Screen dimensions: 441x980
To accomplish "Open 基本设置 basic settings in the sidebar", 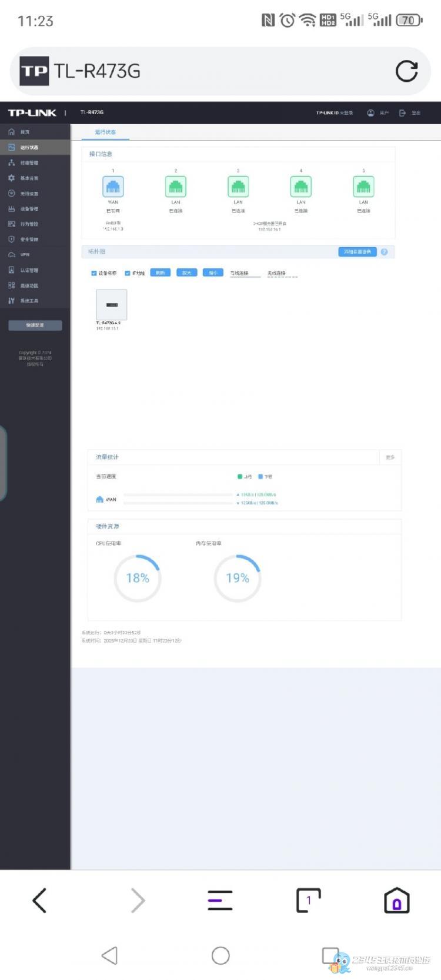I will coord(29,178).
